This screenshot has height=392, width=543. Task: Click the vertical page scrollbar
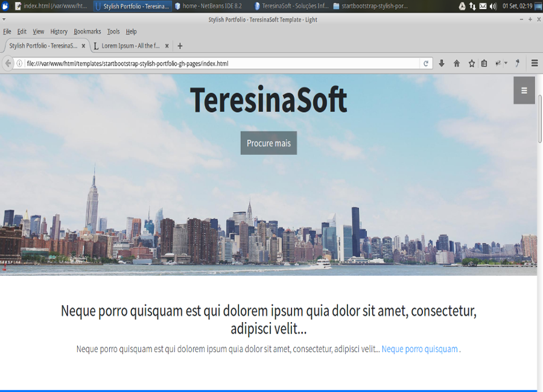540,241
